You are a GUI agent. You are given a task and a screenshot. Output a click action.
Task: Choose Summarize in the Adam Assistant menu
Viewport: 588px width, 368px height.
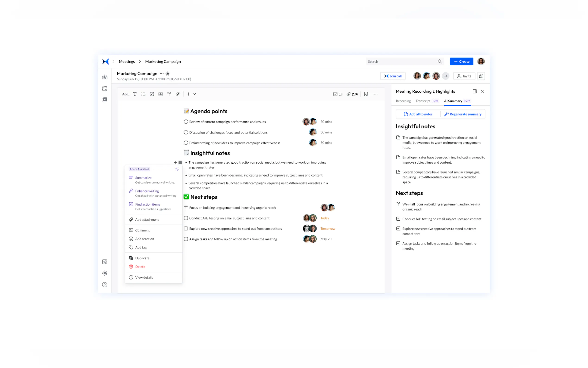pyautogui.click(x=143, y=178)
